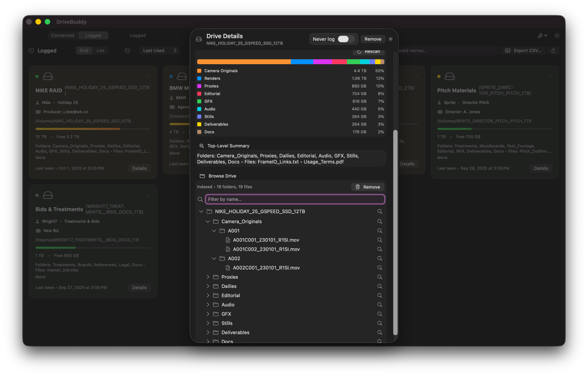Click the Filter by name field

(x=295, y=199)
